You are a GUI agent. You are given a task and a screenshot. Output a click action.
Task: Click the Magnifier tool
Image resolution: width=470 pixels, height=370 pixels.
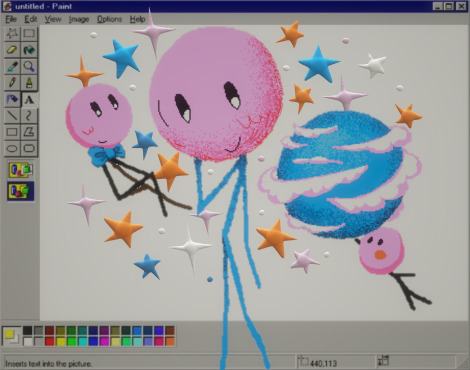click(29, 66)
